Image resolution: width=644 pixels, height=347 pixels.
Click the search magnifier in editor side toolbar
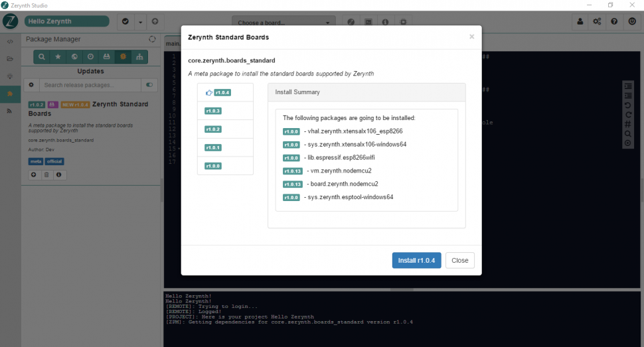[x=628, y=134]
